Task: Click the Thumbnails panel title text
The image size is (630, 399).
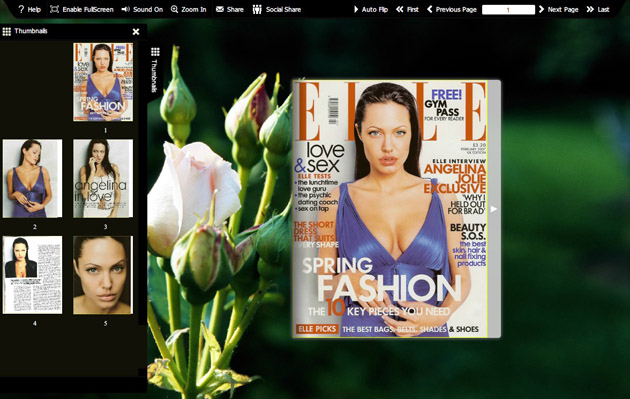Action: coord(31,31)
